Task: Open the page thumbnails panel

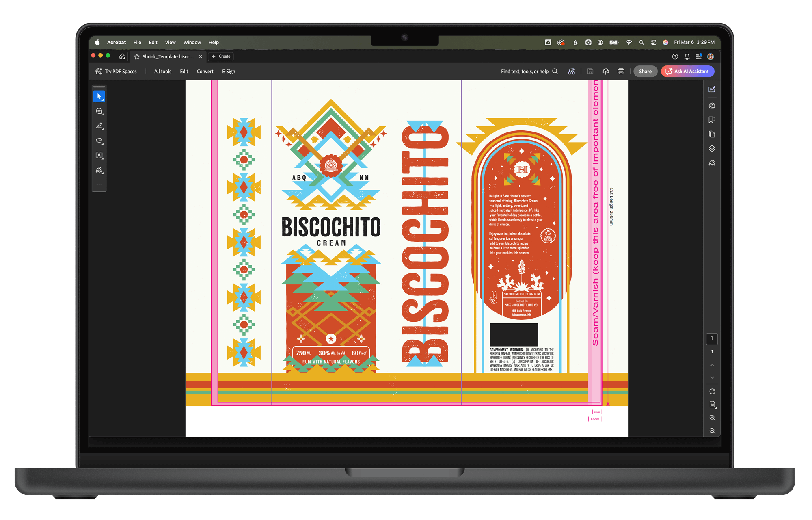Action: point(712,134)
